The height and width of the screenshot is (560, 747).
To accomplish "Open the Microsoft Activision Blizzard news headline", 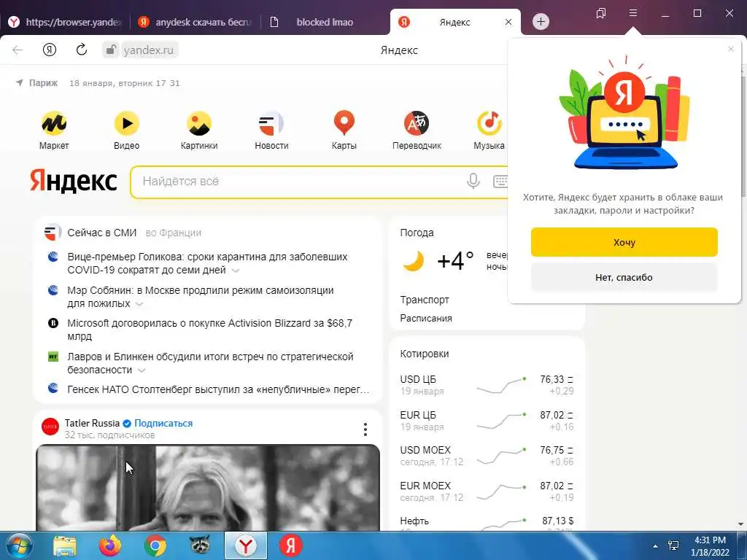I will point(209,330).
